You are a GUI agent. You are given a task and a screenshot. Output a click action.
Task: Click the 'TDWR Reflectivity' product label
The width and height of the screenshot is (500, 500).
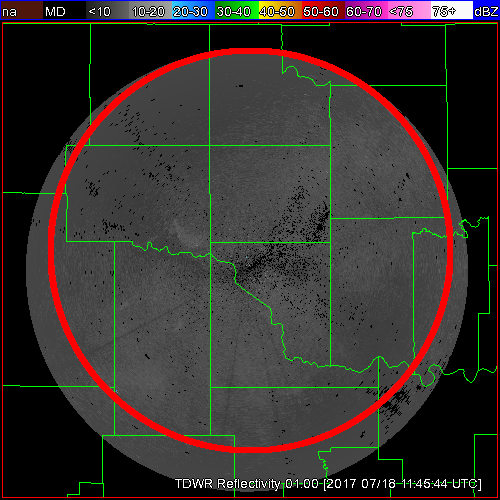(228, 484)
